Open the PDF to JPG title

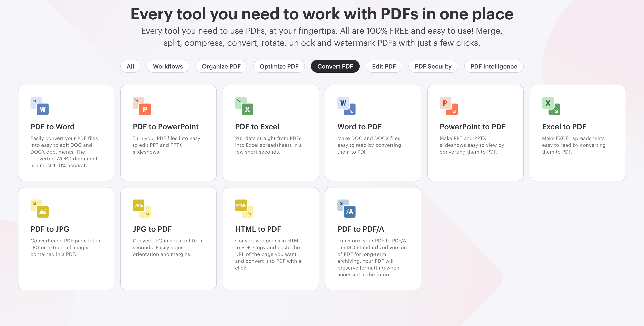50,229
